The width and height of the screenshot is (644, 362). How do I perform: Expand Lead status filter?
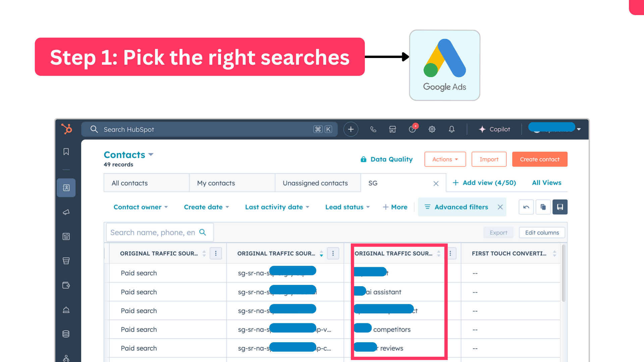[x=347, y=207]
